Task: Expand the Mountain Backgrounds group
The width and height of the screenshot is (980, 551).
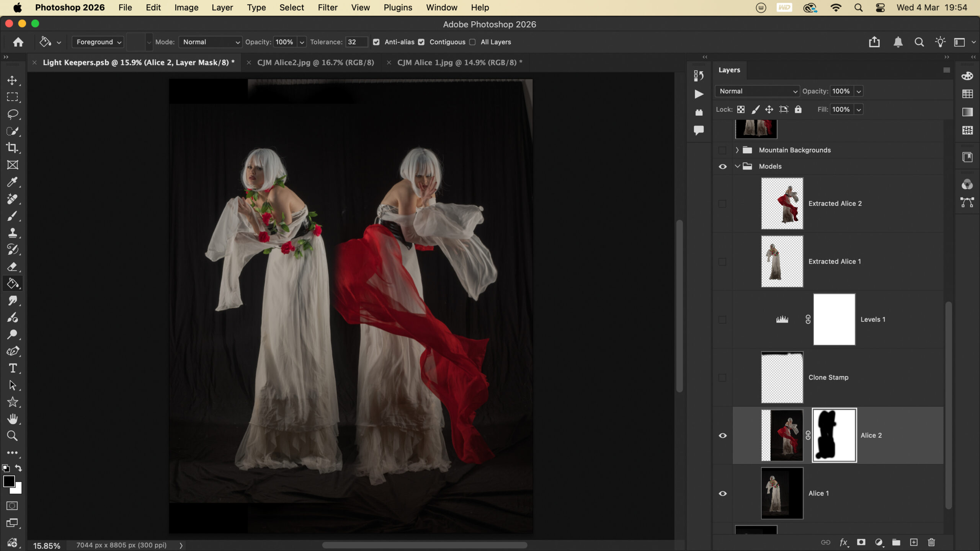Action: tap(737, 150)
